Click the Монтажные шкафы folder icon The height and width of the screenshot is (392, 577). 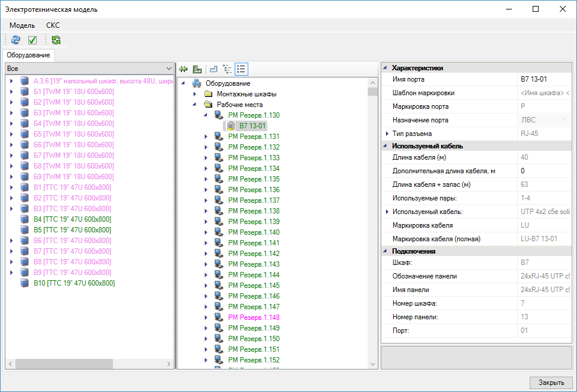tap(209, 94)
